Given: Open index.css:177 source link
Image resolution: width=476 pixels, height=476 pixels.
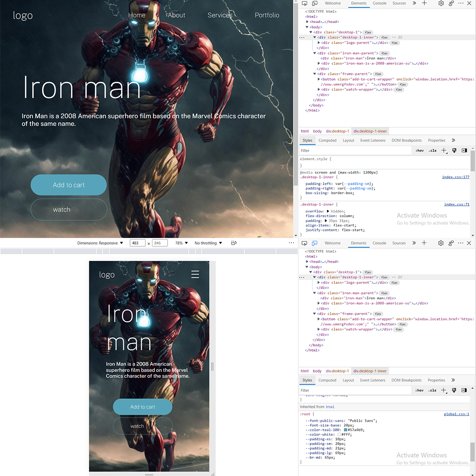Looking at the screenshot, I should 456,177.
